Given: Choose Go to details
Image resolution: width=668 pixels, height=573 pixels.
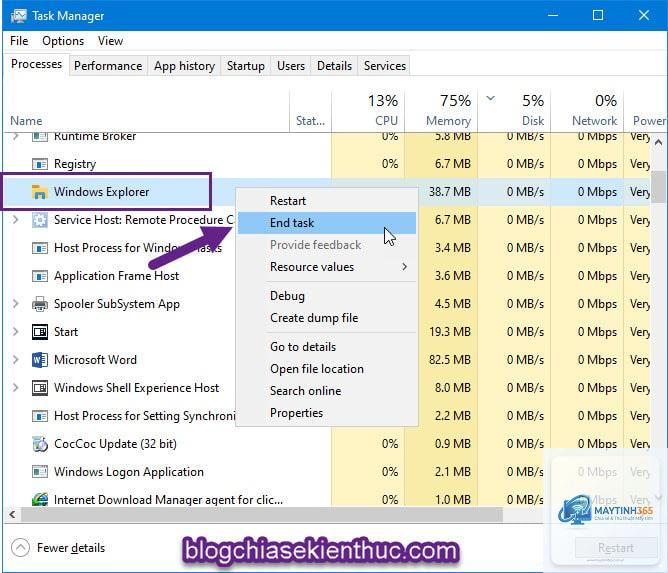Looking at the screenshot, I should pos(327,347).
